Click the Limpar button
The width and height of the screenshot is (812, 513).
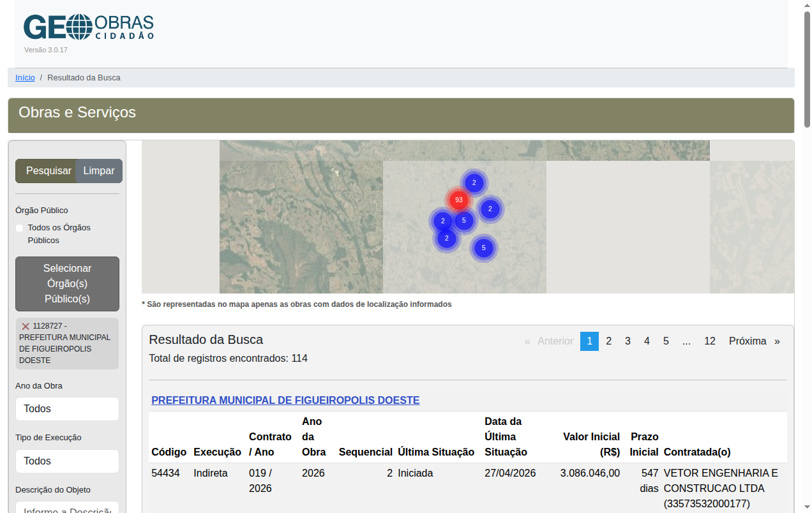click(99, 171)
